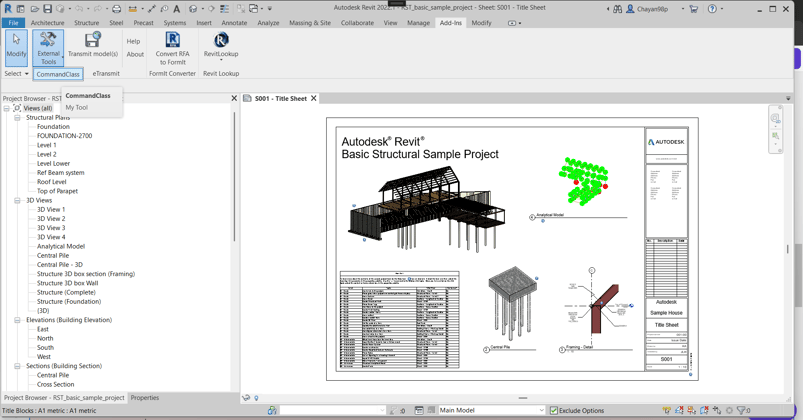The width and height of the screenshot is (803, 420).
Task: Select the Text tool (A icon)
Action: click(177, 9)
